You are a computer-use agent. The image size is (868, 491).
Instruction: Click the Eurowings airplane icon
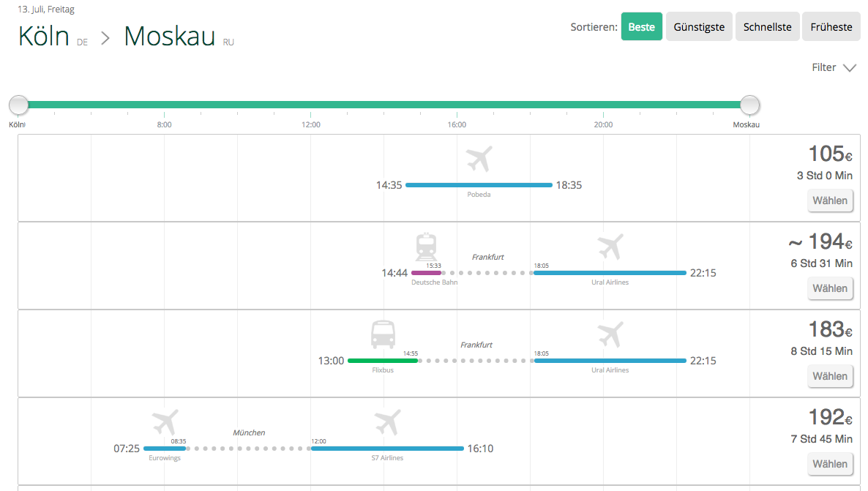(165, 422)
